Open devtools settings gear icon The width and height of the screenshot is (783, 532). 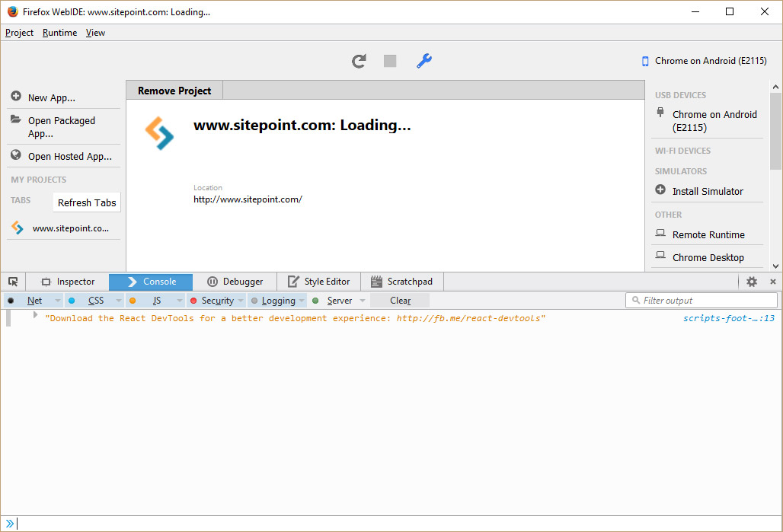(752, 282)
